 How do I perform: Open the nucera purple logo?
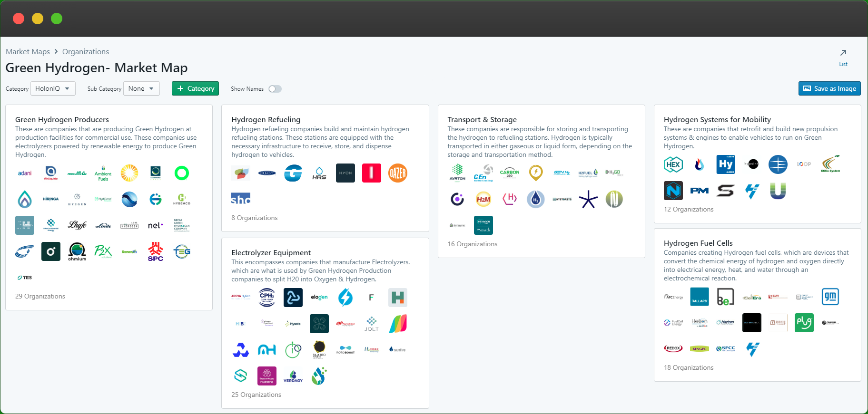[x=267, y=376]
